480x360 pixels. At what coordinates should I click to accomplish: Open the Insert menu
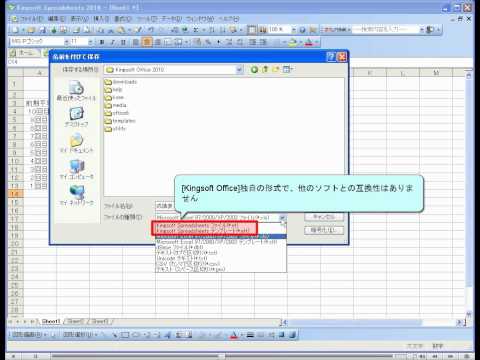click(100, 19)
